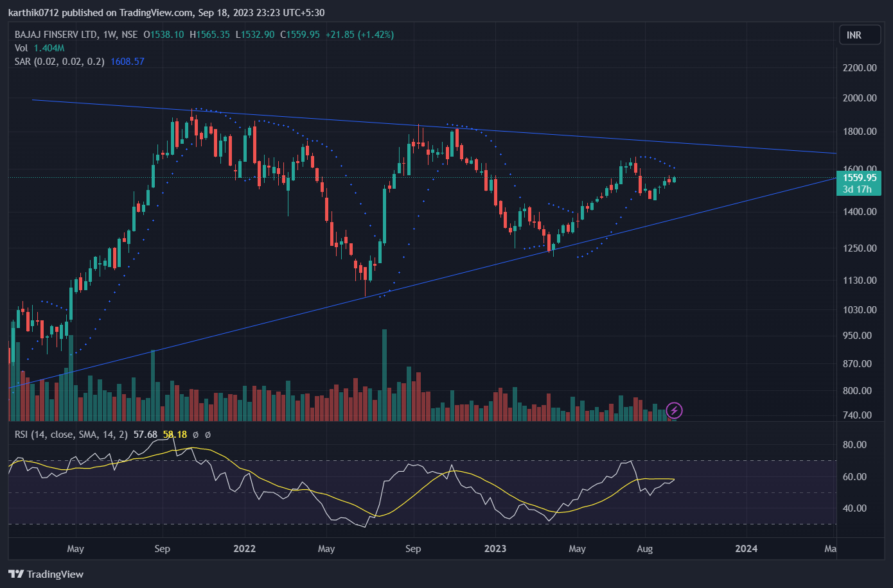Click the SAR value 1608.57
The height and width of the screenshot is (588, 893).
coord(127,62)
